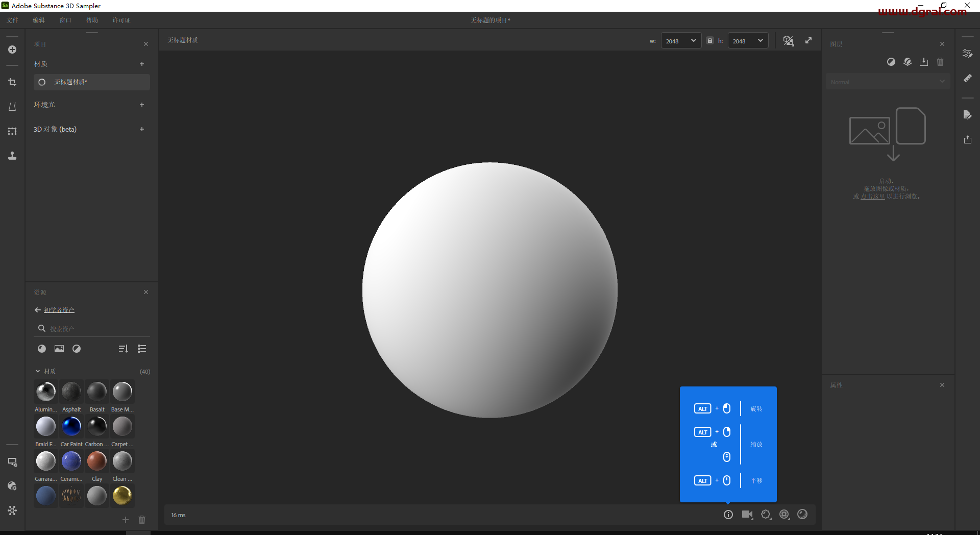Click 点击这里 link to browse files

873,197
